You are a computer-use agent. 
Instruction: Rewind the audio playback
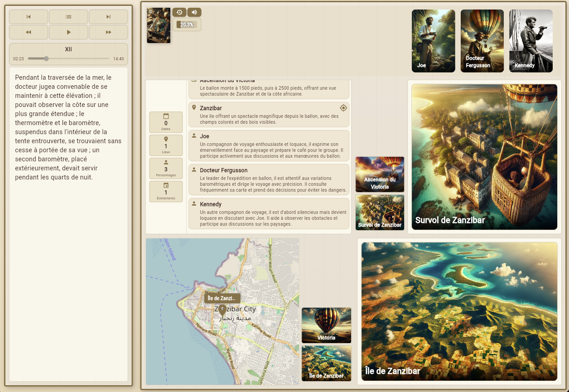[29, 32]
